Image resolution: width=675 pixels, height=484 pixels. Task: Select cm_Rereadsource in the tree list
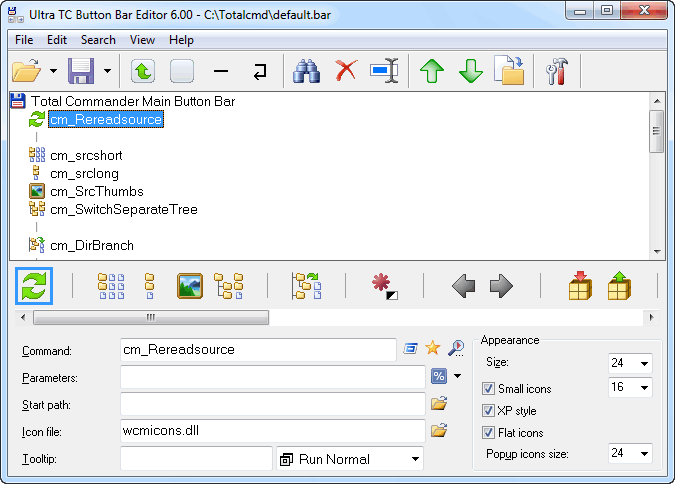pyautogui.click(x=106, y=119)
